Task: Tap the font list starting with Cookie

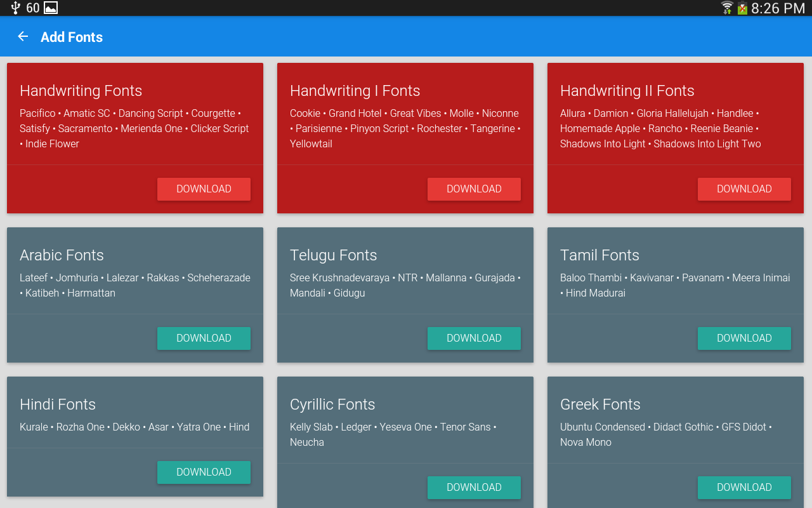Action: 405,128
